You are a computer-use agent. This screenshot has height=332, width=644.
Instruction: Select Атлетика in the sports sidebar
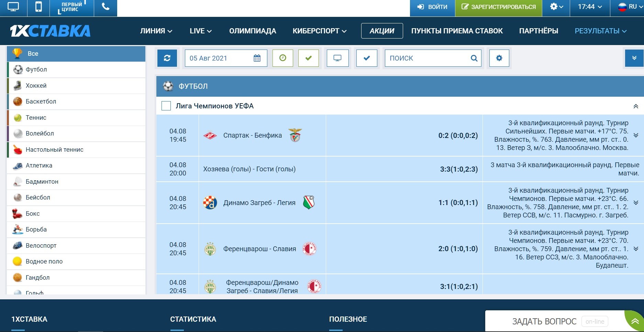coord(76,165)
